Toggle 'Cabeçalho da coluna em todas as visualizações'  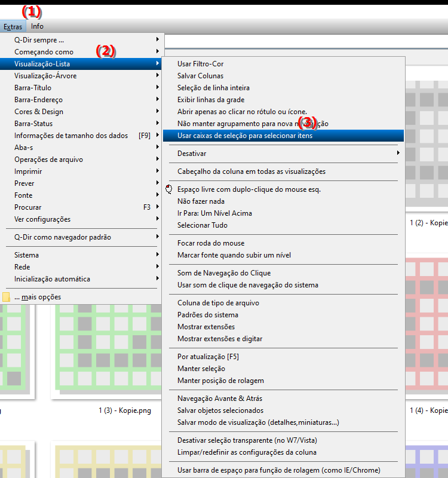[x=283, y=171]
